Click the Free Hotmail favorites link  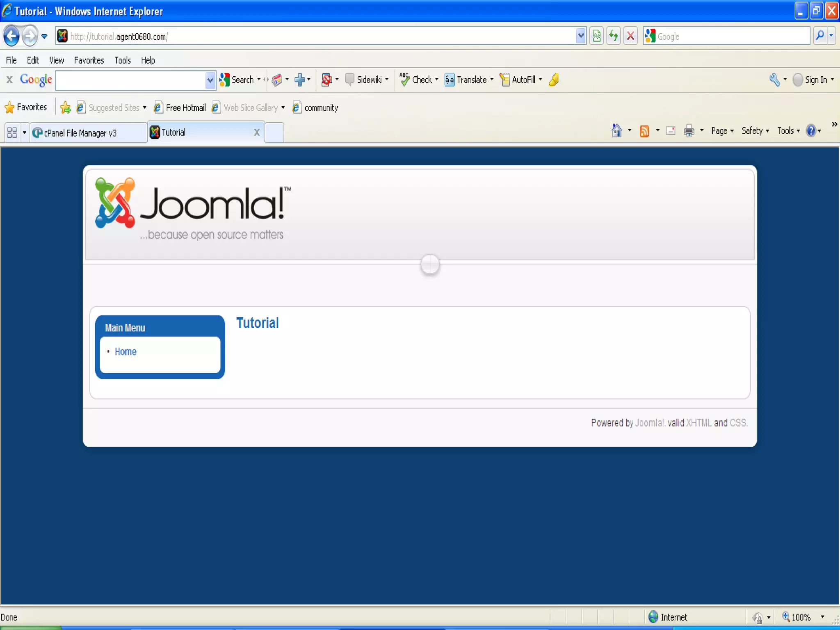185,108
